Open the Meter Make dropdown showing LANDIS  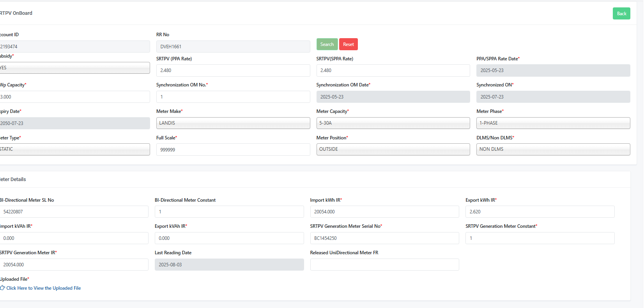click(233, 123)
